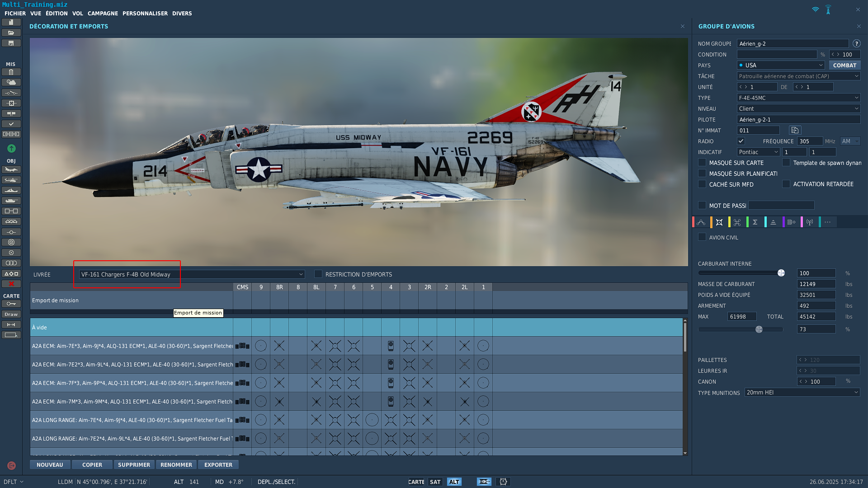868x488 pixels.
Task: Open the three-dots additional properties tab
Action: [x=828, y=222]
